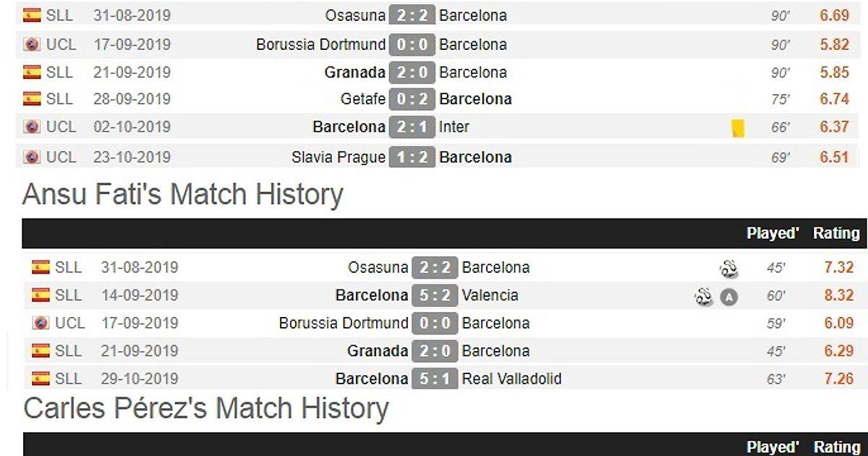
Task: Open the Getafe team link
Action: click(x=363, y=99)
